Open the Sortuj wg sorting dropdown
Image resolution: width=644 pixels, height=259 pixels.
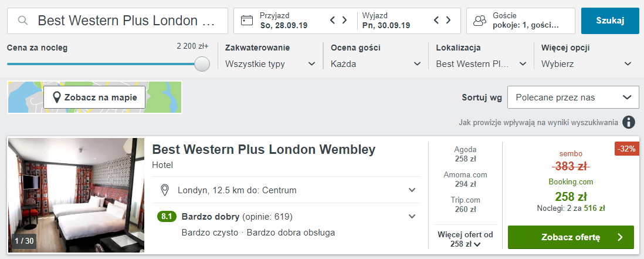point(572,97)
